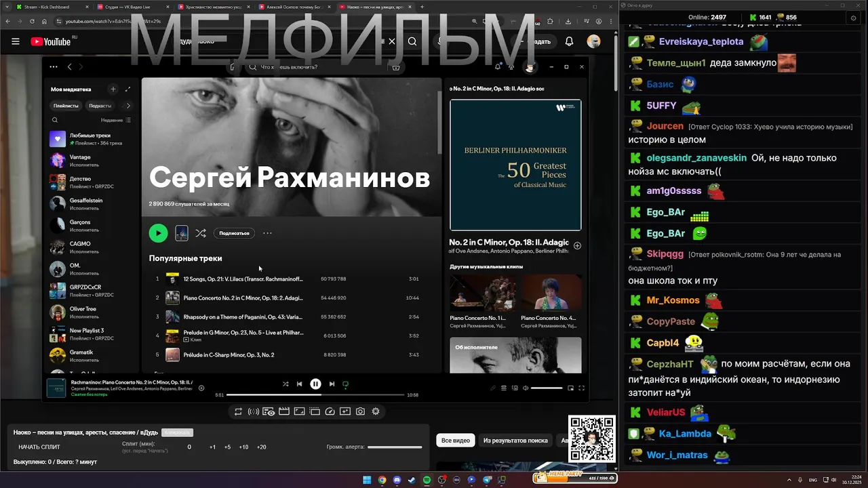Open the Vantage artist in library
Viewport: 868px width, 488px height.
[x=91, y=161]
